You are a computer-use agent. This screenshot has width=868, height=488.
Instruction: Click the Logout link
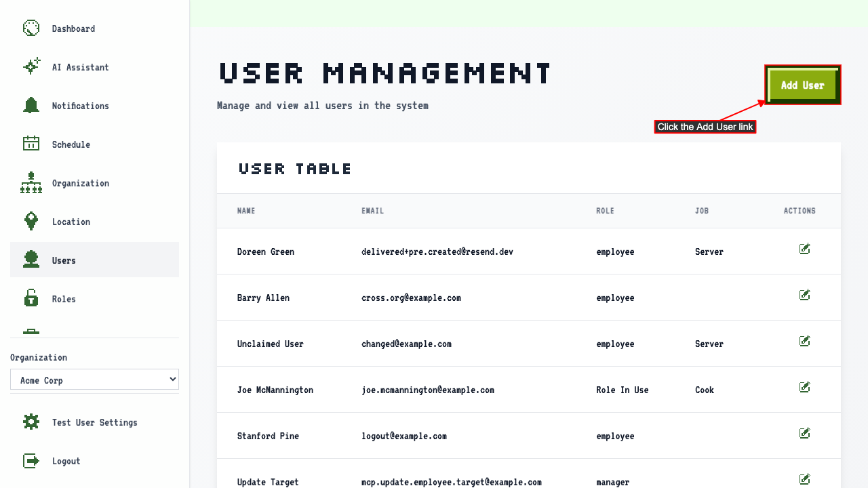tap(94, 461)
